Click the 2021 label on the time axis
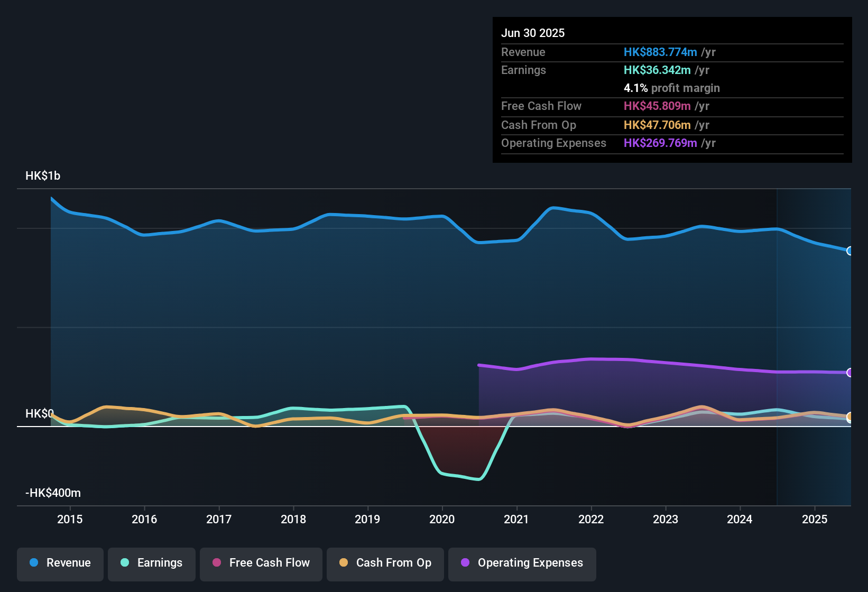 (517, 520)
